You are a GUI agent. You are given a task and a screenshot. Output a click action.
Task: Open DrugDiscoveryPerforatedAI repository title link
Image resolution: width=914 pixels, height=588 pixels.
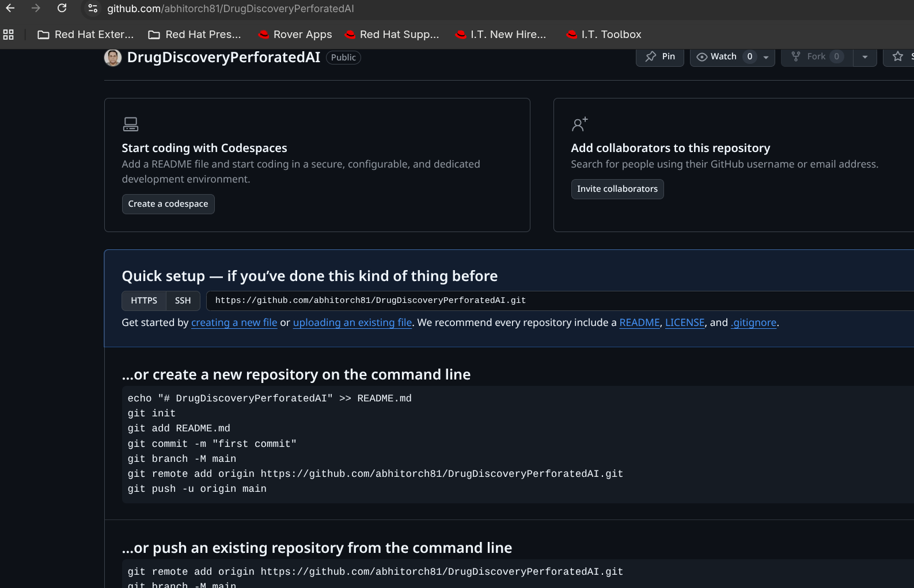pyautogui.click(x=223, y=57)
